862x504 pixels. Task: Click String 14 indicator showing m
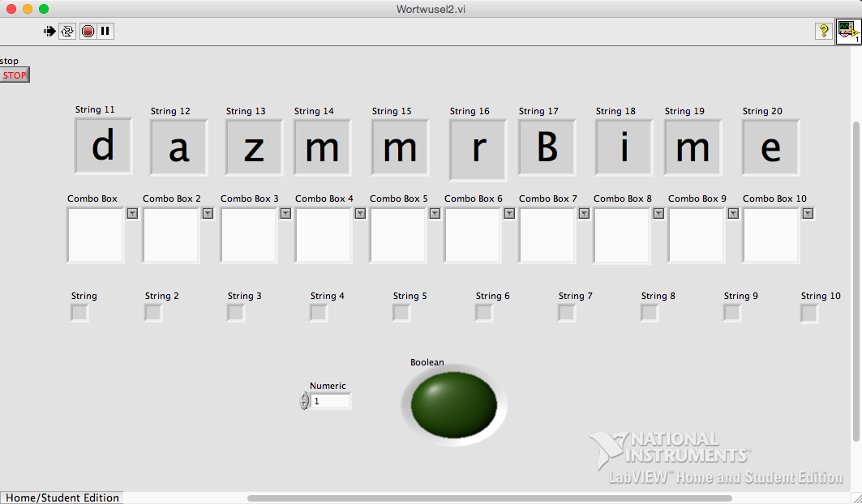pyautogui.click(x=322, y=147)
